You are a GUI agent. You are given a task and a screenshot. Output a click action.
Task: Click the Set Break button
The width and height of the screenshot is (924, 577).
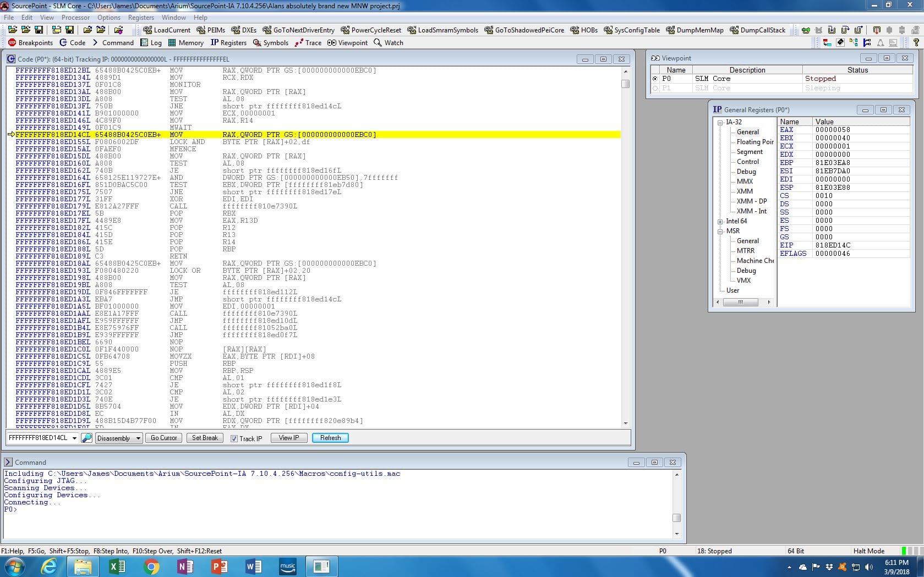pyautogui.click(x=205, y=438)
